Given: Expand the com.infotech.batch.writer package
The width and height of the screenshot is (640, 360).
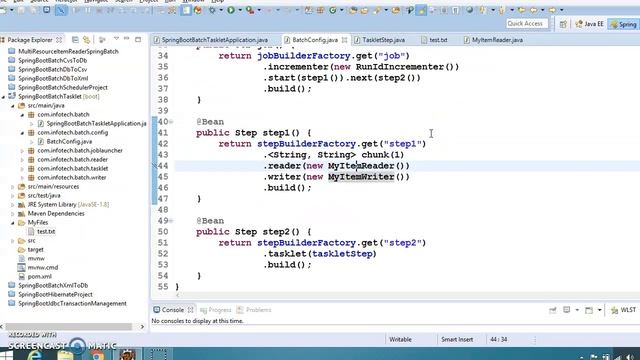Looking at the screenshot, I should [x=22, y=178].
